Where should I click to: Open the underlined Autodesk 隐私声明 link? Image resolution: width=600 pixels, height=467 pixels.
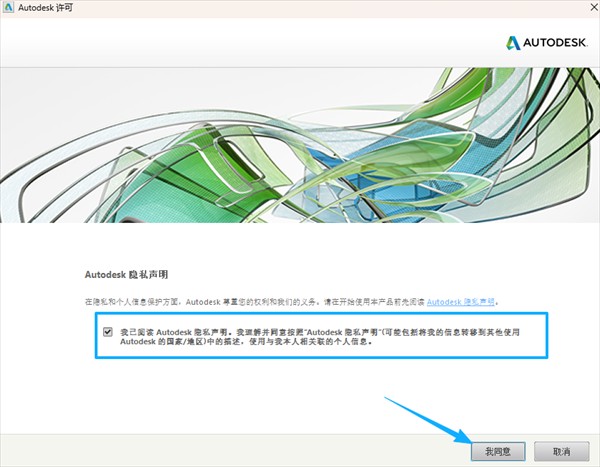coord(463,301)
